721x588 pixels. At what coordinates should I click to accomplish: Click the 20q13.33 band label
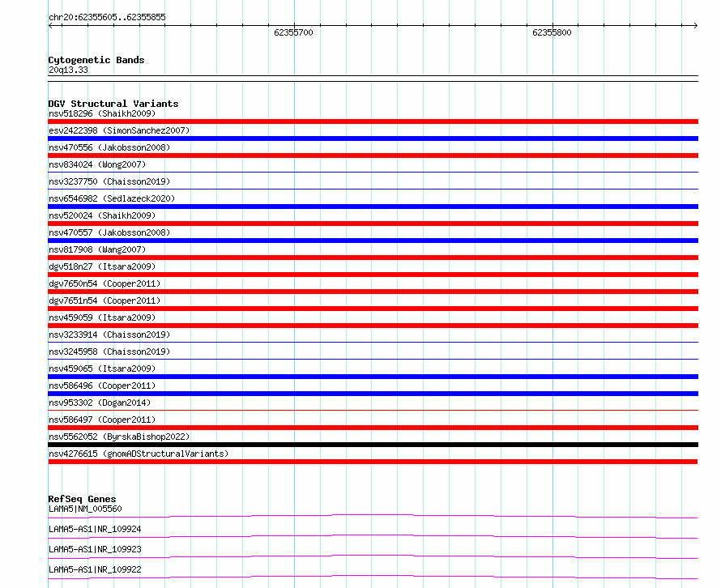pos(68,70)
